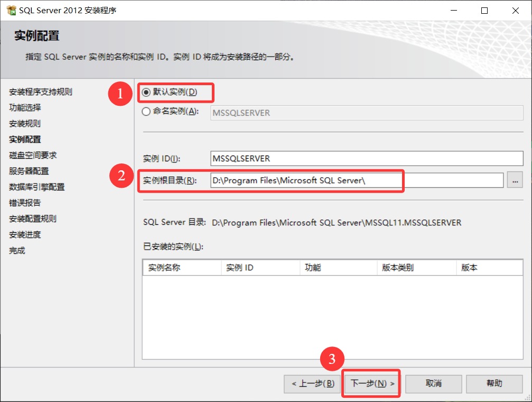Screen dimensions: 532x402
Task: Click the named instance MSSQLSERVER field
Action: (367, 113)
